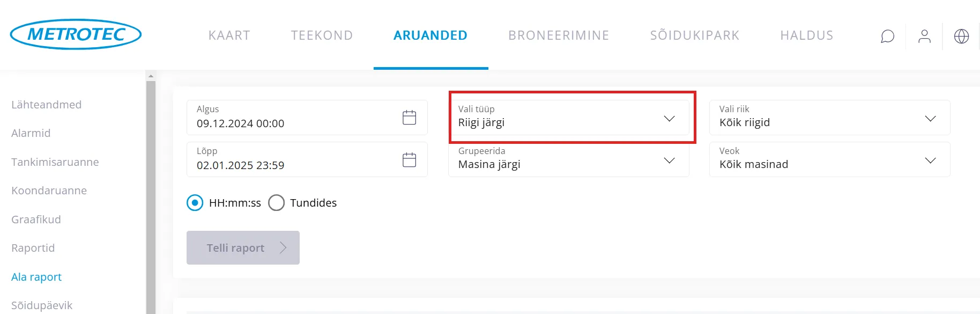The image size is (980, 314).
Task: Click the Telli raport button
Action: pos(243,247)
